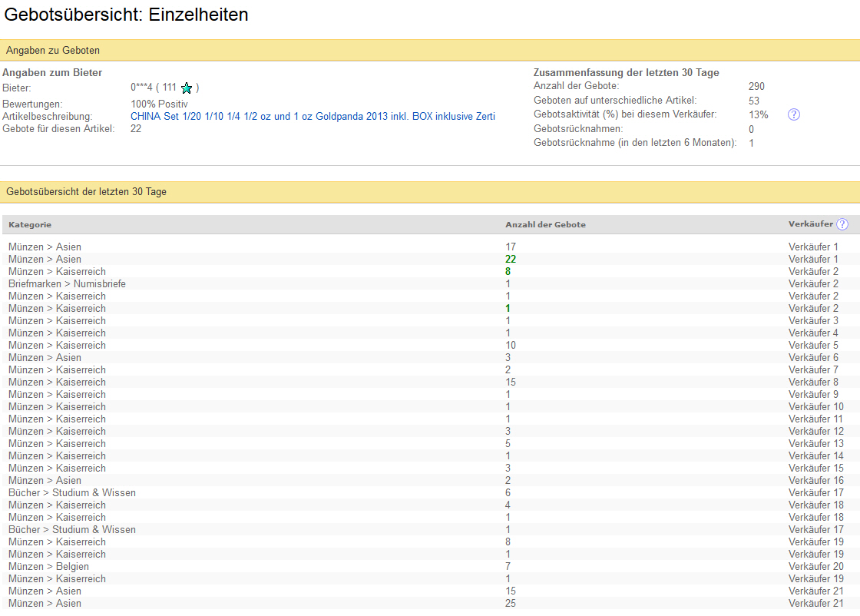The height and width of the screenshot is (616, 860).
Task: Click the Angaben zu Geboten section header
Action: 53,51
